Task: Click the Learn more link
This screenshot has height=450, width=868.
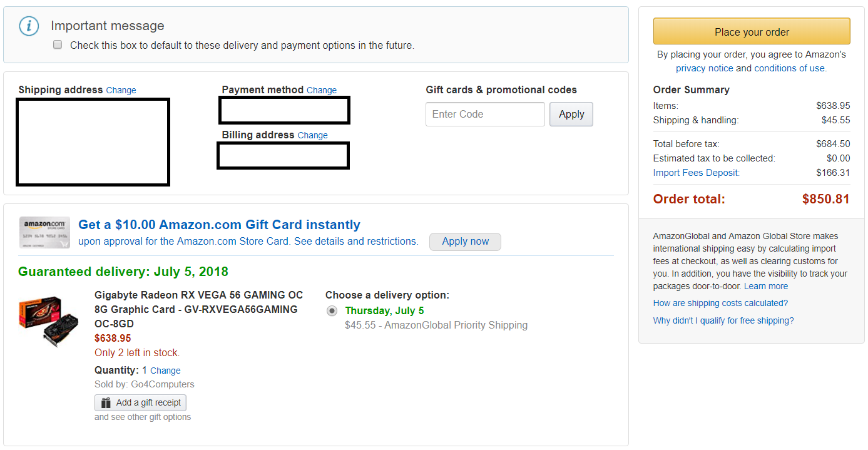Action: tap(766, 286)
